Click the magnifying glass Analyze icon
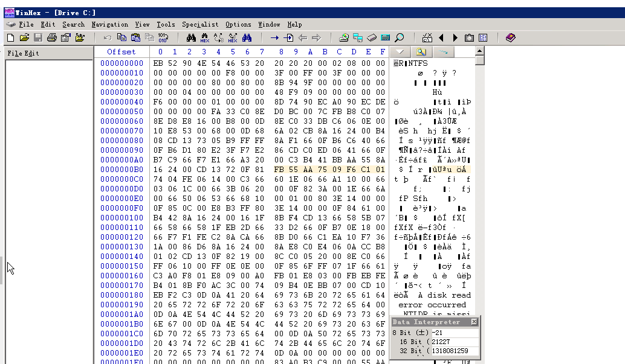 point(400,38)
